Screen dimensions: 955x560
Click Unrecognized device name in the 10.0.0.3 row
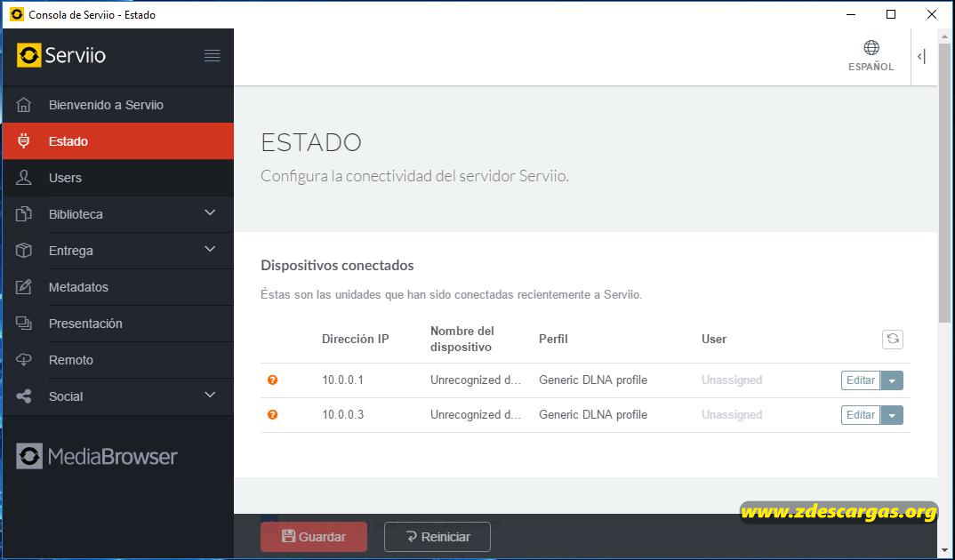[x=476, y=414]
